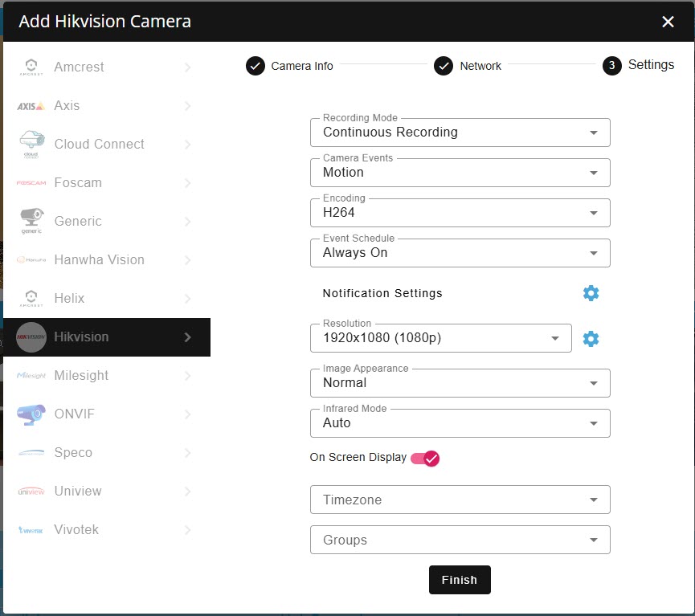Toggle the On Screen Display switch
Image resolution: width=695 pixels, height=616 pixels.
tap(425, 459)
